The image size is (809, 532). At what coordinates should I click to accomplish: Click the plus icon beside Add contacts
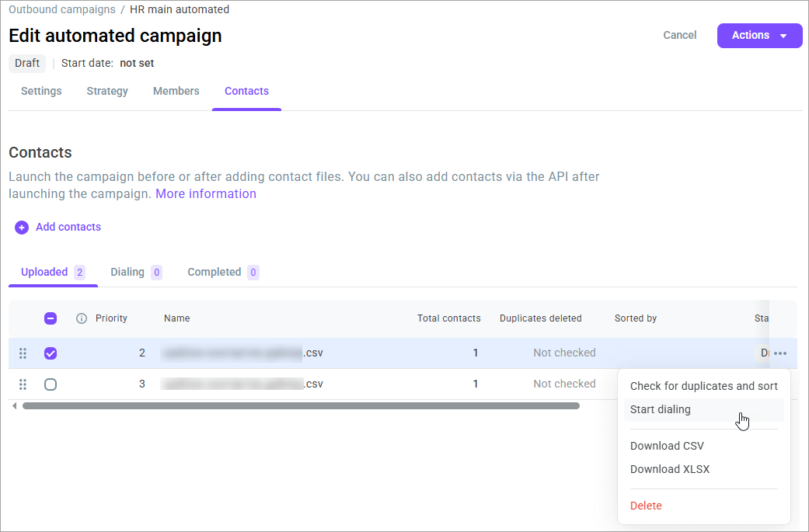[22, 228]
